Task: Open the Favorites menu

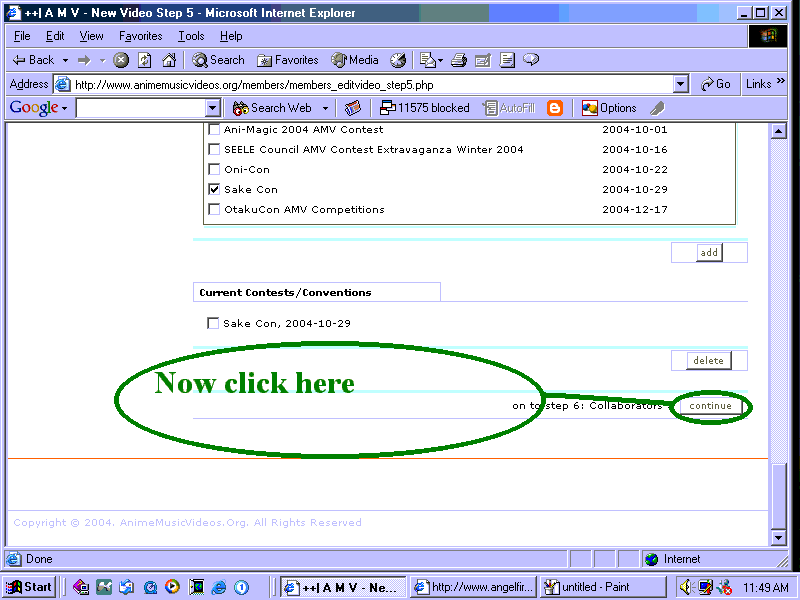Action: (x=140, y=36)
